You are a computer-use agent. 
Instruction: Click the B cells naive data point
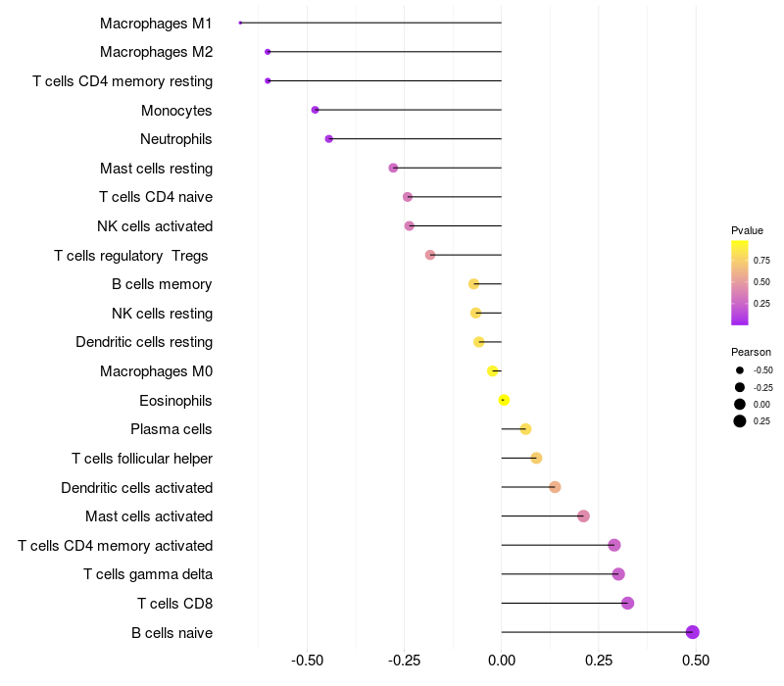click(x=692, y=632)
